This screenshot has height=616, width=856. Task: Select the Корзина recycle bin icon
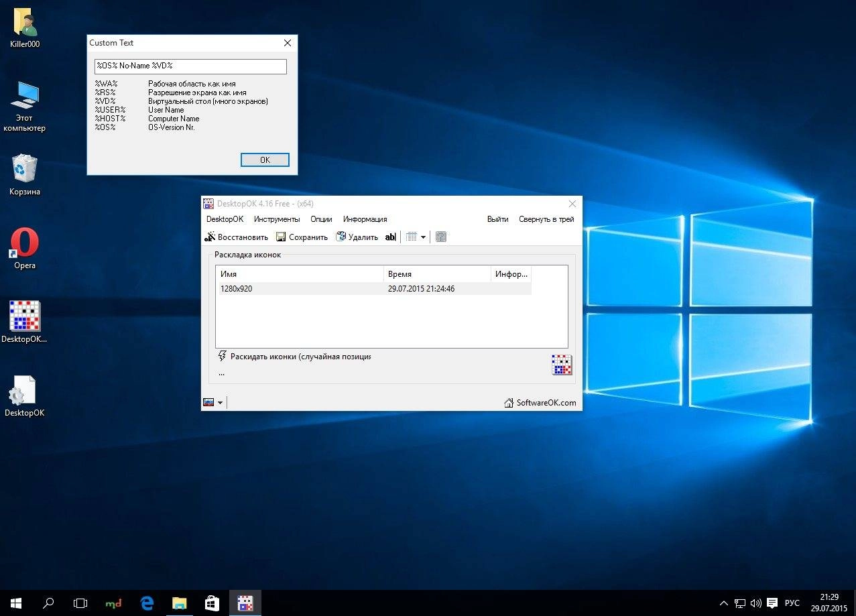coord(25,176)
